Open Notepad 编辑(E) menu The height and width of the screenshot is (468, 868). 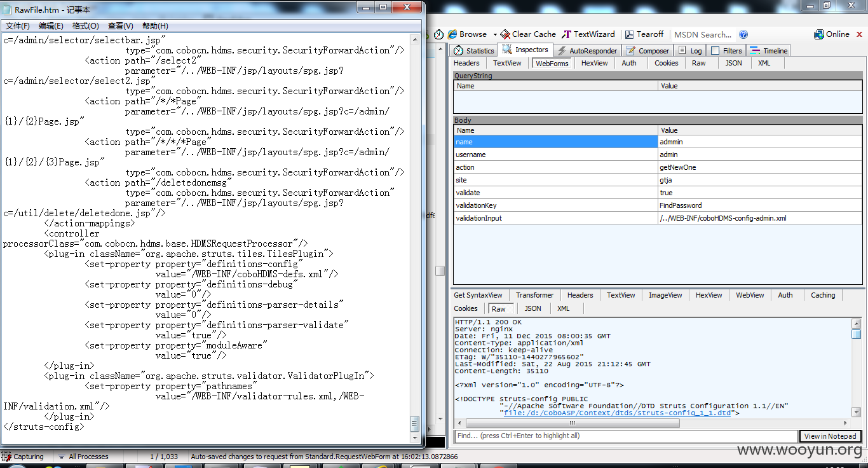pos(51,26)
